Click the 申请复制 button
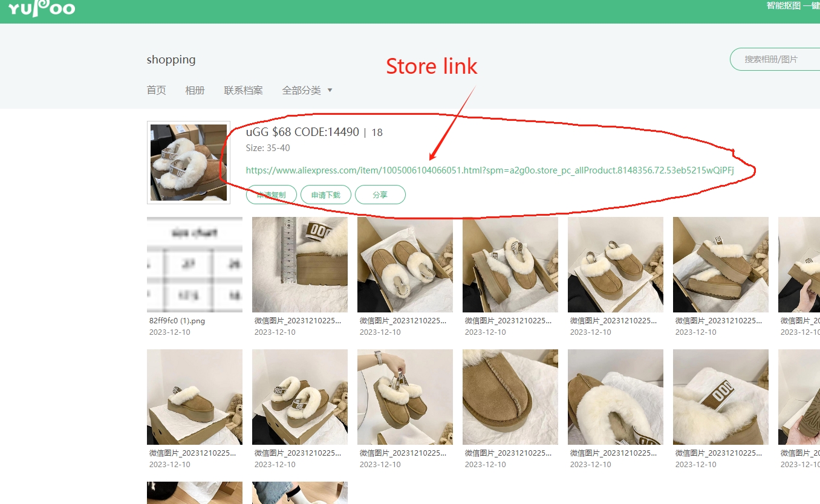820x504 pixels. 271,195
